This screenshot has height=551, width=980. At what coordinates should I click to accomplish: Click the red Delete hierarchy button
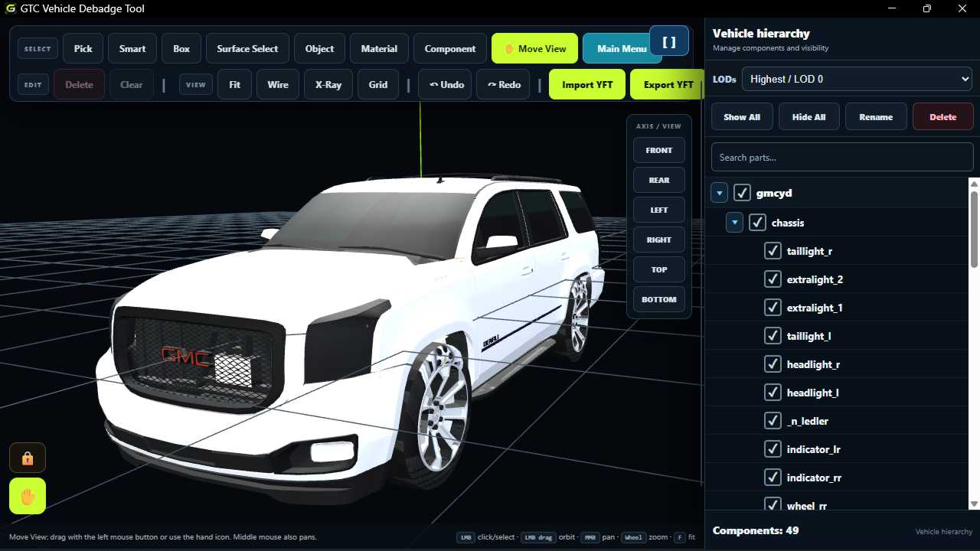[942, 117]
